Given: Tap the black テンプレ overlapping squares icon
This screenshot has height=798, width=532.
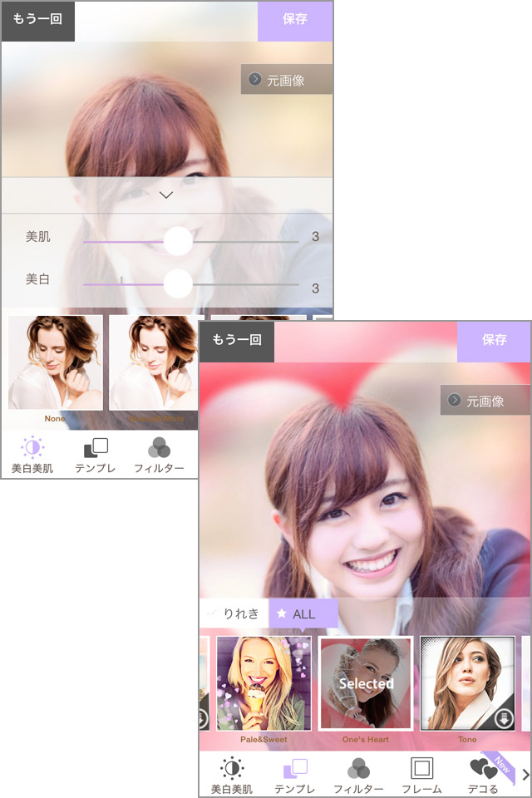Looking at the screenshot, I should (96, 449).
